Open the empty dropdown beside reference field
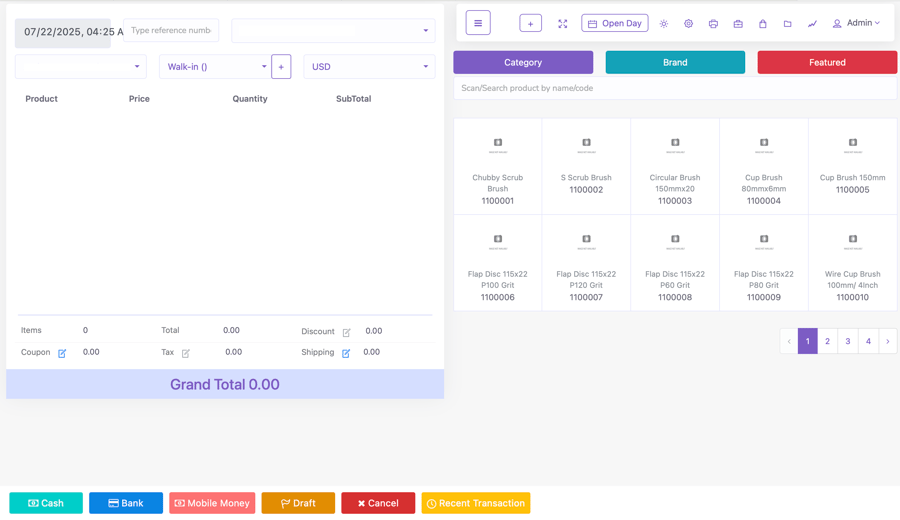This screenshot has height=520, width=900. (333, 30)
